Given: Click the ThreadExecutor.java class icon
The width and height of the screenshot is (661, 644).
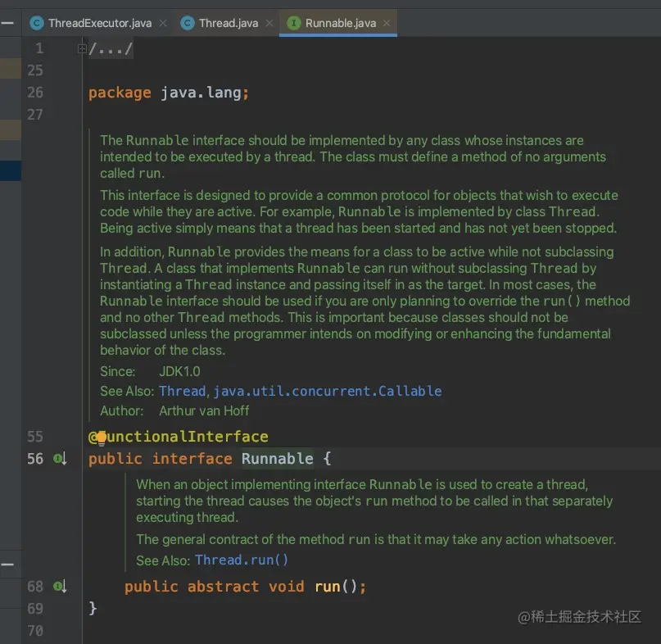Looking at the screenshot, I should click(37, 23).
